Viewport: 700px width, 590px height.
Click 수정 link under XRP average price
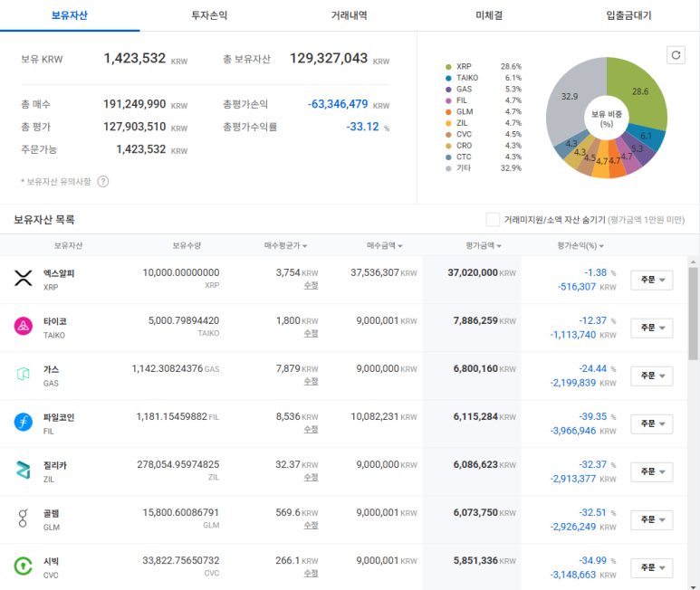coord(311,285)
